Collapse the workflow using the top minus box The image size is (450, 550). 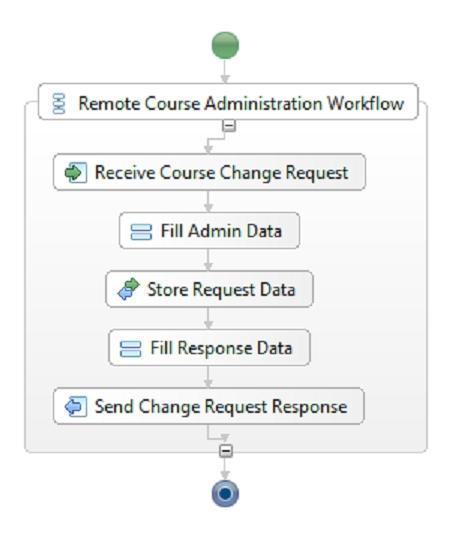229,126
